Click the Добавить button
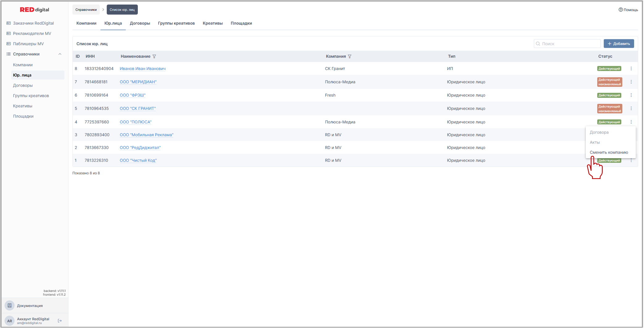Image resolution: width=644 pixels, height=328 pixels. 618,44
